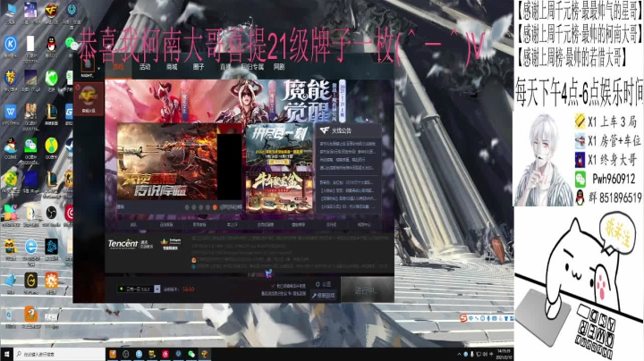The image size is (644, 361).
Task: Switch to the 直播 tab
Action: (x=225, y=67)
